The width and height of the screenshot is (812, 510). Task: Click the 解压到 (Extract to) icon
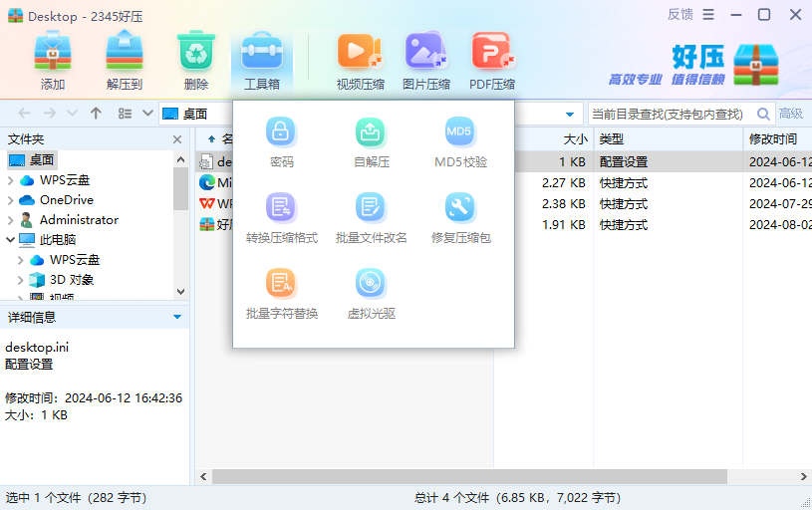(125, 52)
